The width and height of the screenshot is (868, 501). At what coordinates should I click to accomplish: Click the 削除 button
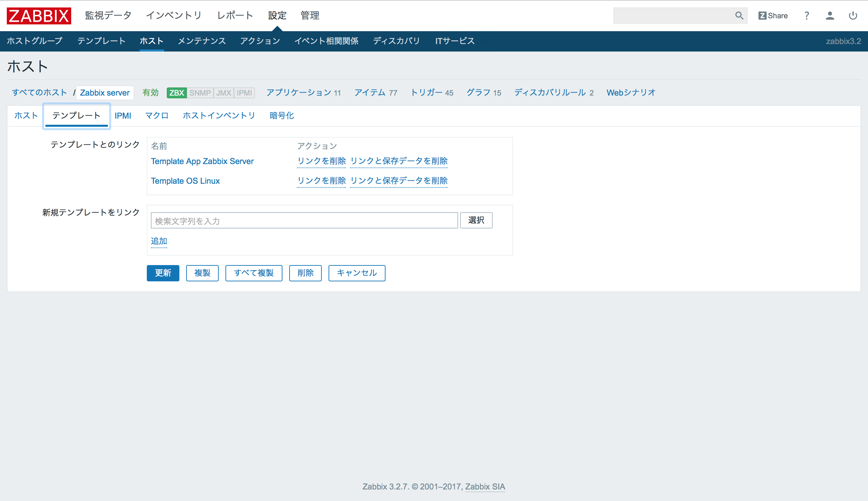pyautogui.click(x=305, y=273)
